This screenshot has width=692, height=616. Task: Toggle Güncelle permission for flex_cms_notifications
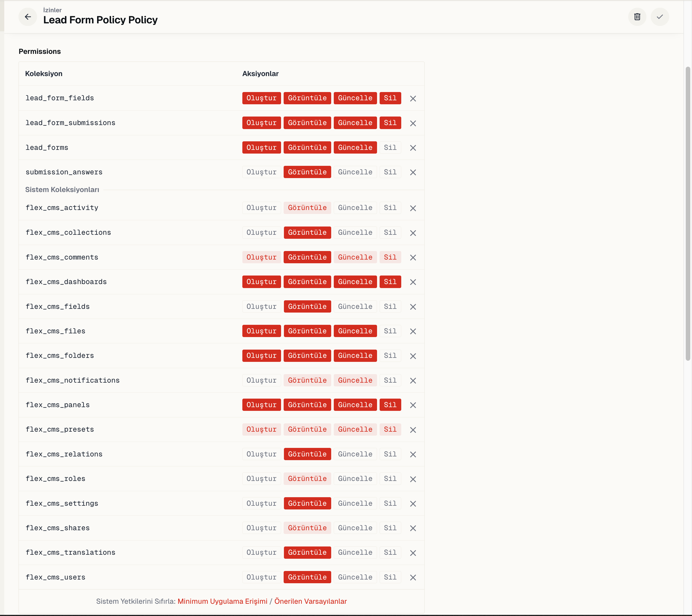click(x=355, y=380)
